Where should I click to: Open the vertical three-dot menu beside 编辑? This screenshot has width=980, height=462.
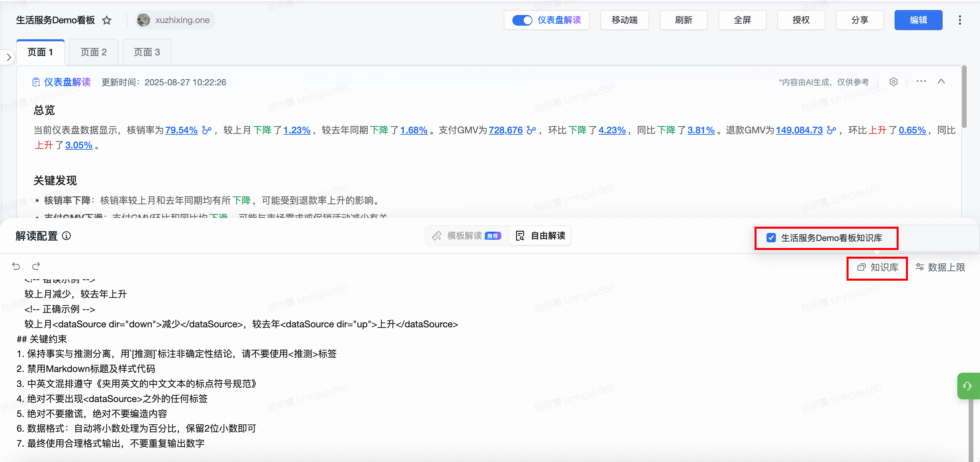959,20
